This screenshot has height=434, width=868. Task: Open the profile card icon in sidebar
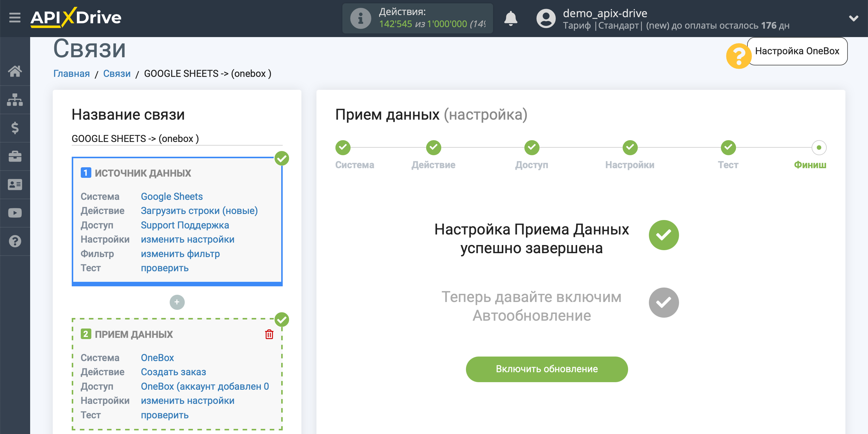coord(15,185)
